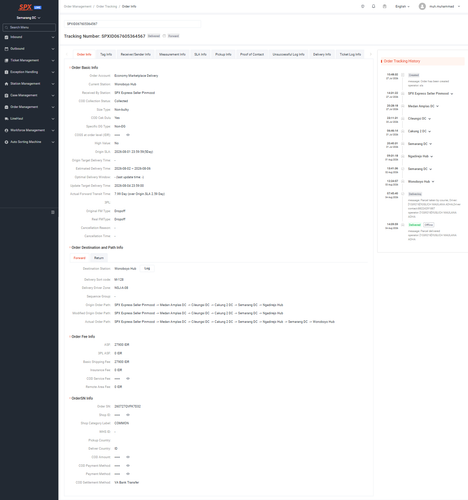Image resolution: width=468 pixels, height=500 pixels.
Task: Open the Measurement Info tab
Action: (x=172, y=54)
